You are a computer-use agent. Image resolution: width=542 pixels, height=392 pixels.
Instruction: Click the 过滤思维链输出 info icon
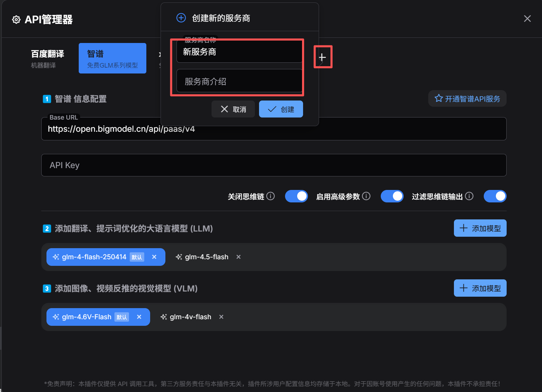469,196
